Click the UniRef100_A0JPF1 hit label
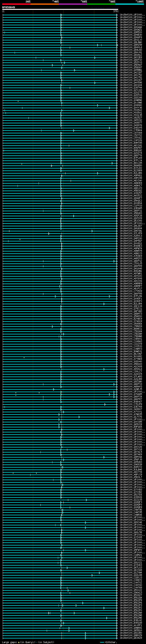146x644 pixels. [x=131, y=625]
